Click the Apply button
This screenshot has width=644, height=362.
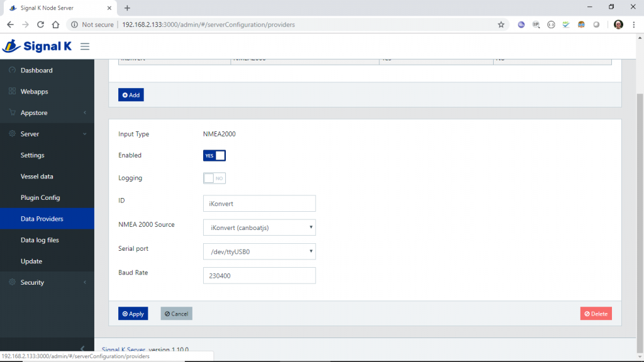click(133, 314)
